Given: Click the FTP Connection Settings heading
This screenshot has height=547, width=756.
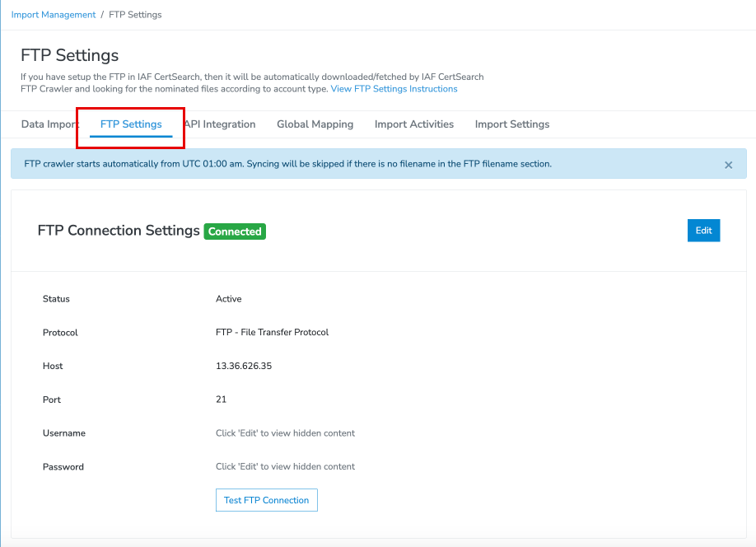Looking at the screenshot, I should pos(119,231).
